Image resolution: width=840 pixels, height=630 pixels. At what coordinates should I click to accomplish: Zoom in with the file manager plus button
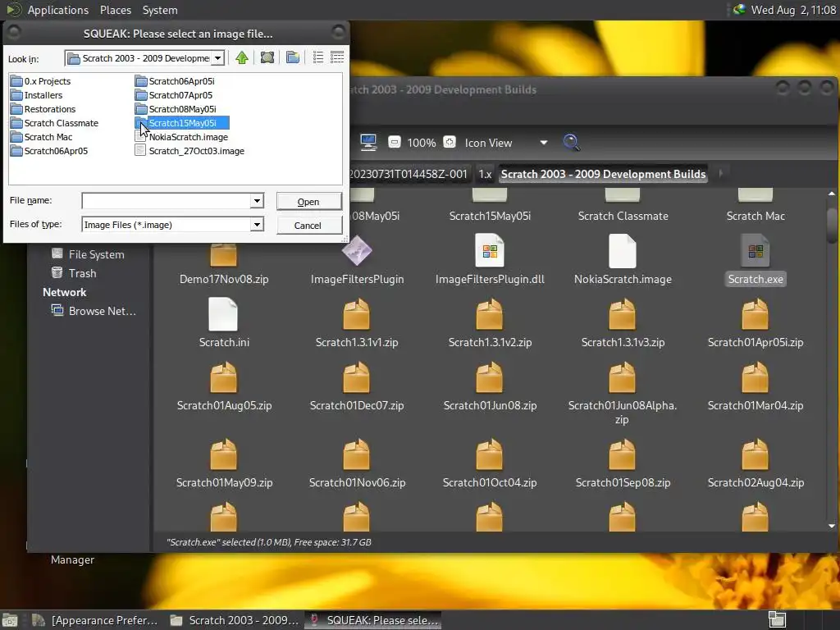[450, 143]
